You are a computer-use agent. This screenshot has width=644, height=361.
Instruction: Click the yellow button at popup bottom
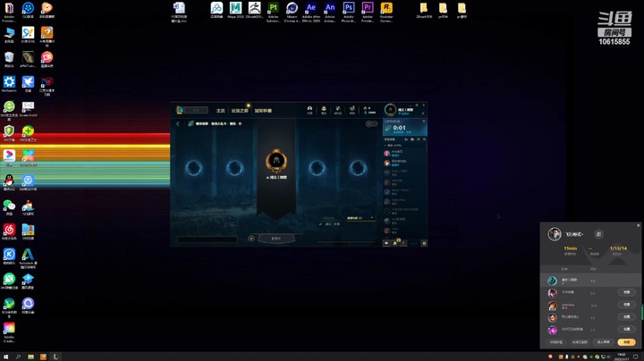click(626, 342)
